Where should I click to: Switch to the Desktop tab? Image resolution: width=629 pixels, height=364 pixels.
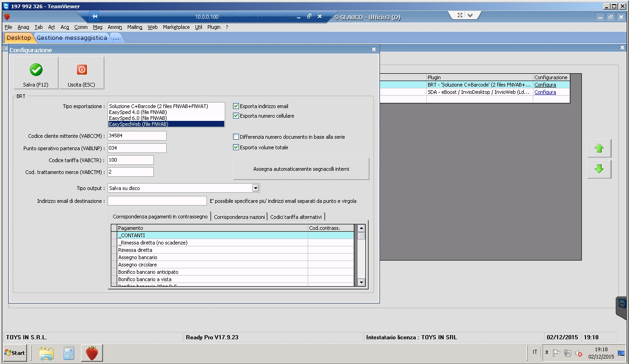19,38
